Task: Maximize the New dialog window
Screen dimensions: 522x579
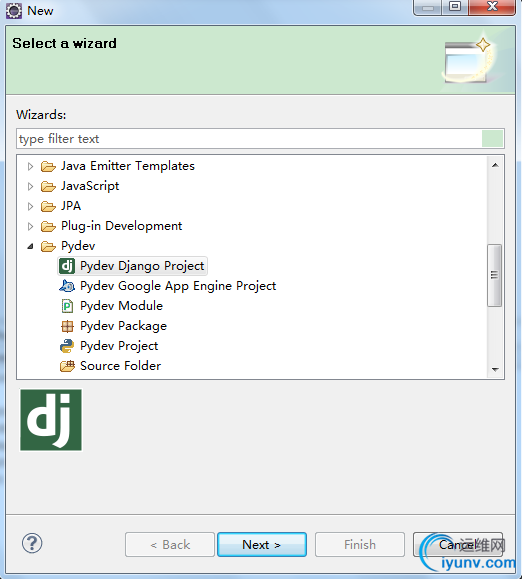Action: tap(455, 7)
